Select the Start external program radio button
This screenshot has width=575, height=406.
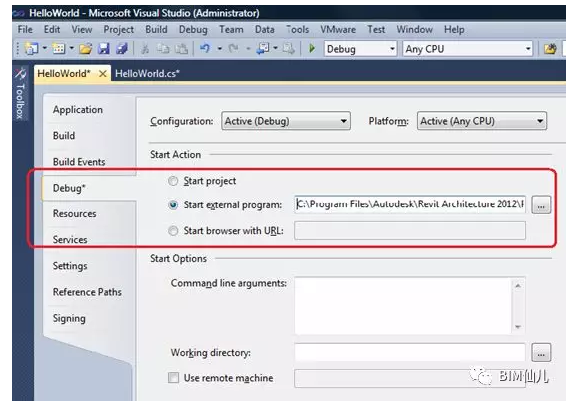(173, 205)
